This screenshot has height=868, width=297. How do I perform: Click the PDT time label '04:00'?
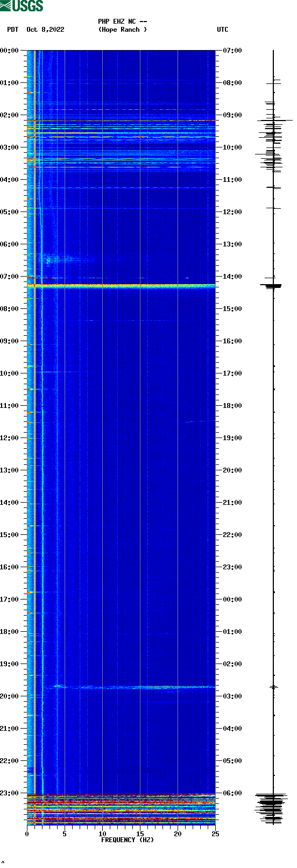[9, 180]
